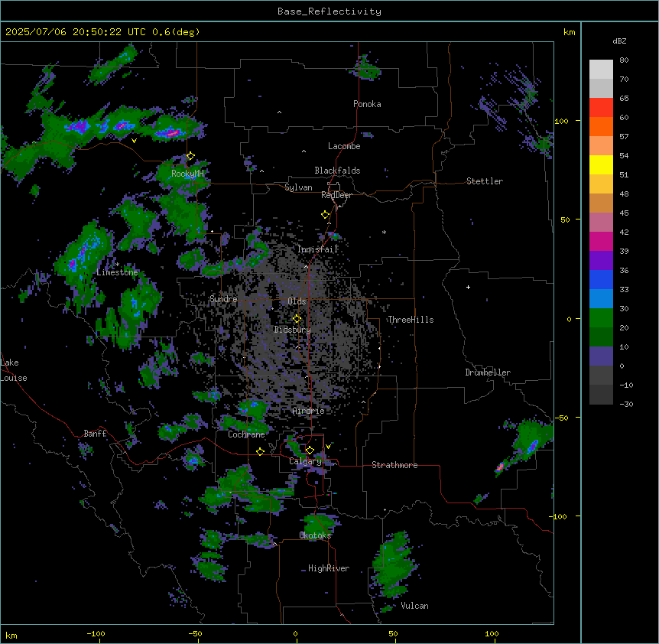
Task: Click the RockyMH label
Action: pyautogui.click(x=187, y=174)
